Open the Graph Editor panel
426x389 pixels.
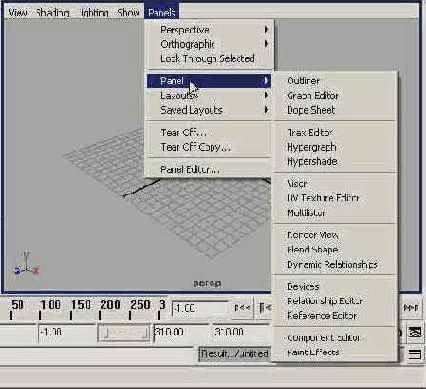[313, 96]
